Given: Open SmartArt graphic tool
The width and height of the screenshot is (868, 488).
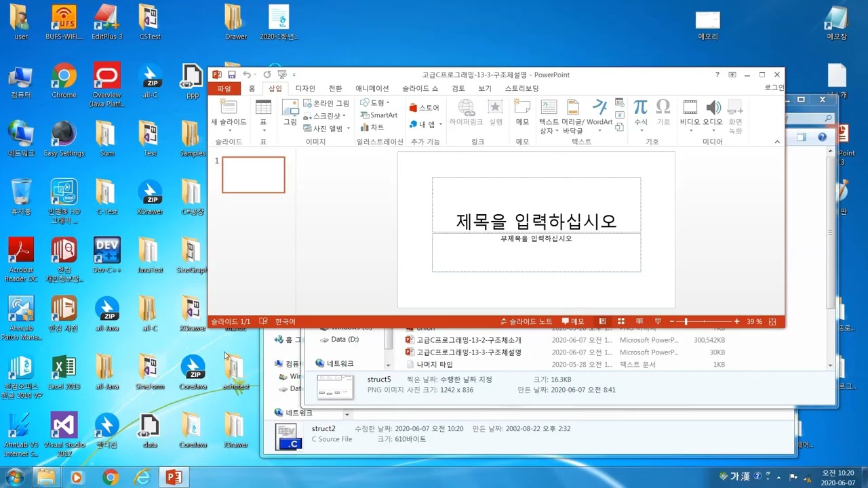Looking at the screenshot, I should [x=378, y=115].
